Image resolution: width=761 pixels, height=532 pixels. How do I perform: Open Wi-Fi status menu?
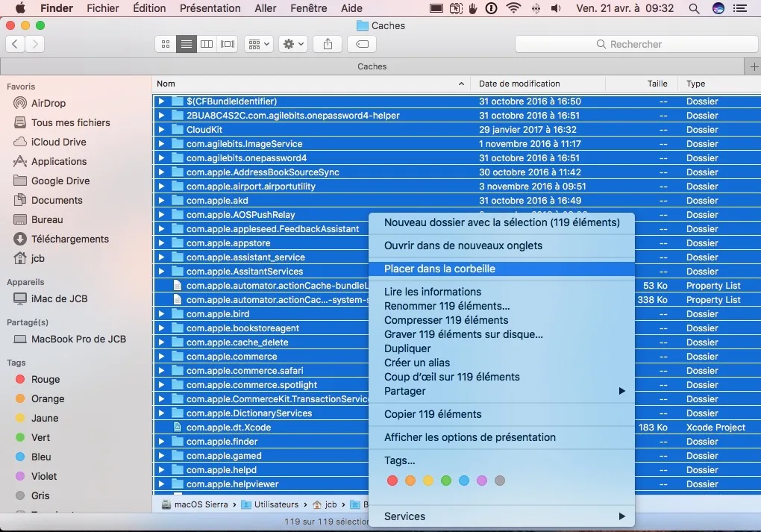tap(513, 8)
